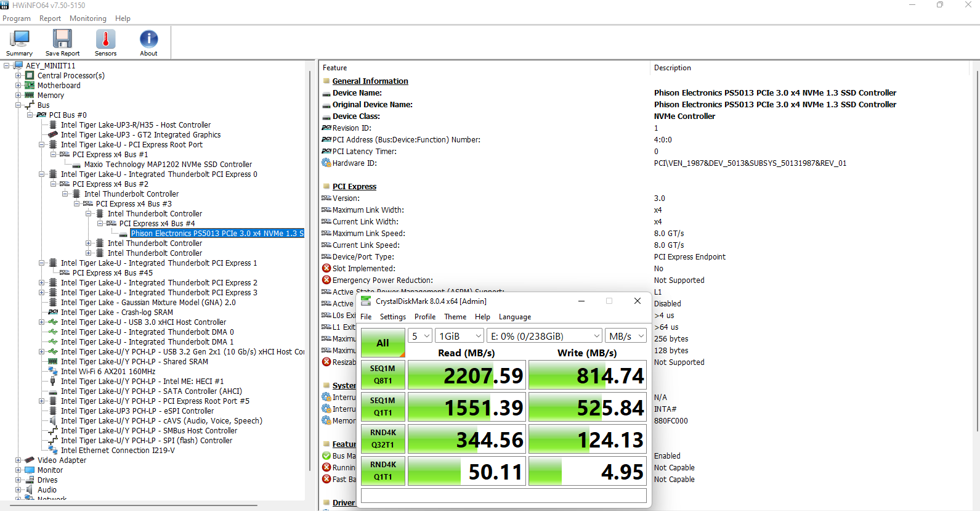Open the File menu in CrystalDiskMark

[366, 317]
